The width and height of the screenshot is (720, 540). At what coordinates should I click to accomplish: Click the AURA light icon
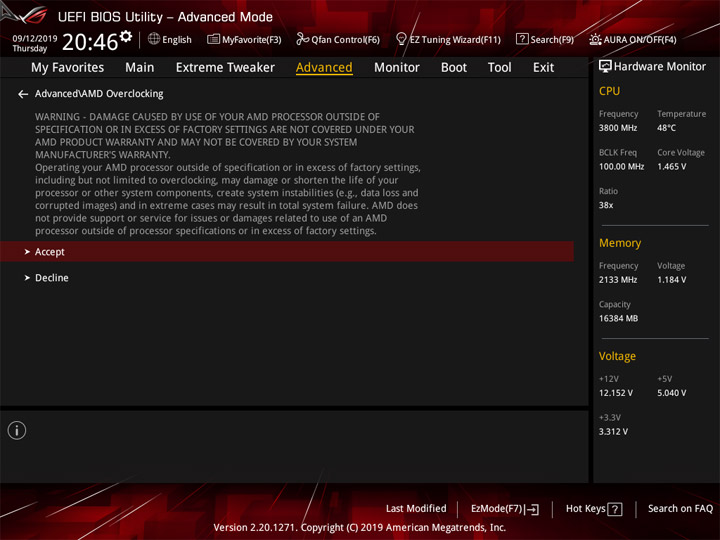pos(595,39)
